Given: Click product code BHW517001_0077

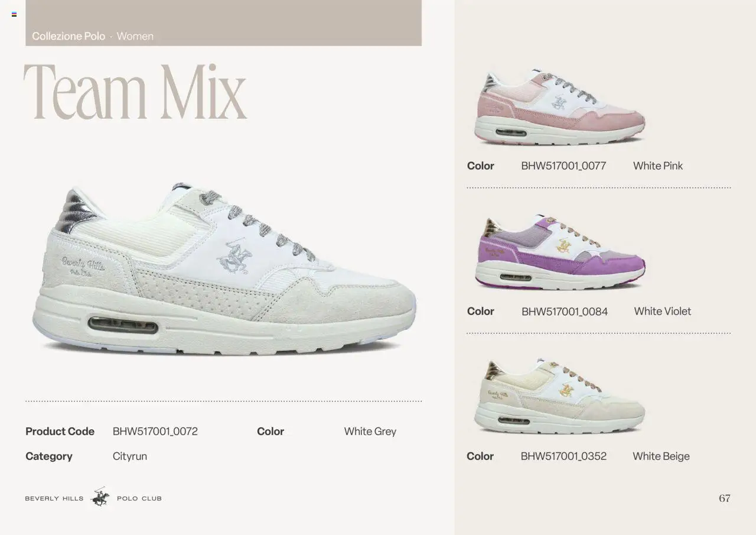Looking at the screenshot, I should click(563, 166).
